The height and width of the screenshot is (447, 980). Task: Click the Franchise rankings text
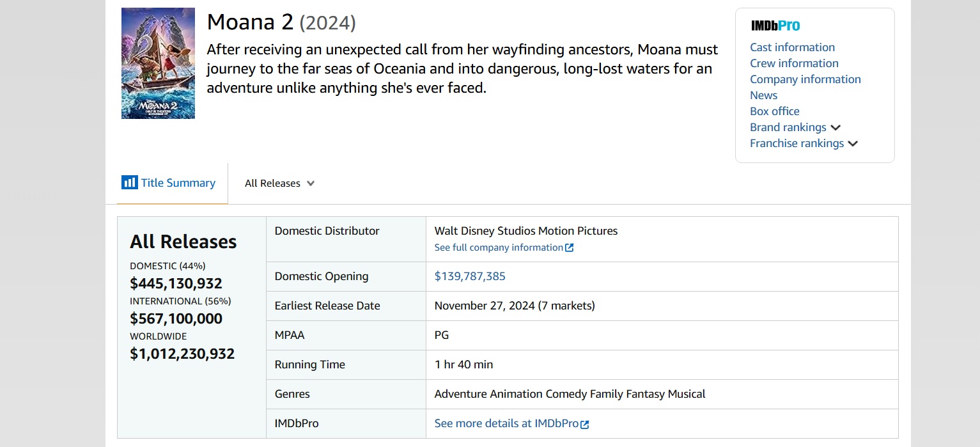(x=797, y=143)
